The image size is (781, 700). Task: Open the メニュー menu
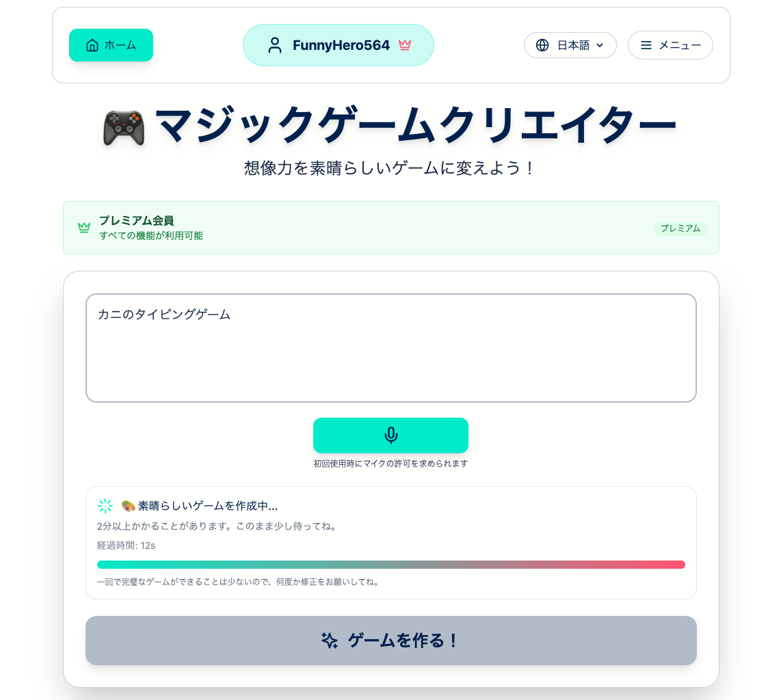pyautogui.click(x=670, y=45)
